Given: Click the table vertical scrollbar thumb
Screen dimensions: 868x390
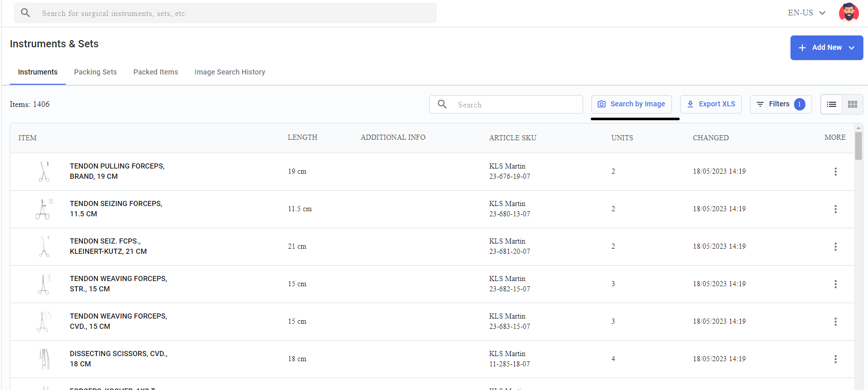Looking at the screenshot, I should [858, 146].
